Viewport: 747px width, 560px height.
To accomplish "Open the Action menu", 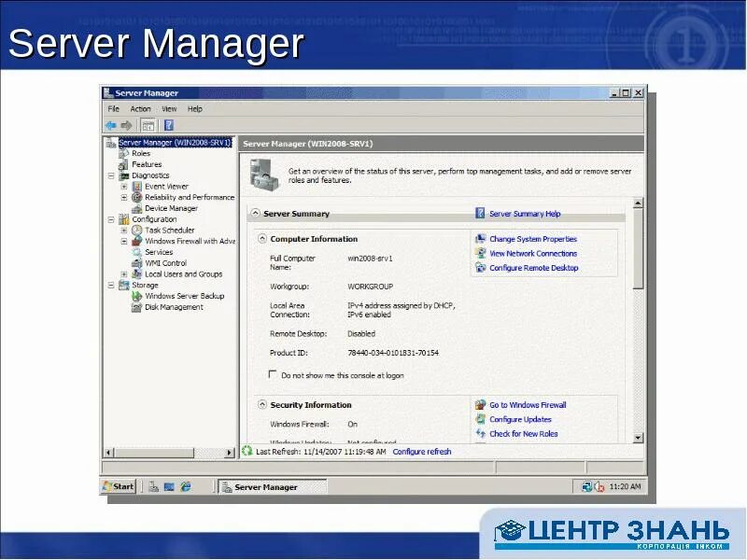I will [141, 109].
